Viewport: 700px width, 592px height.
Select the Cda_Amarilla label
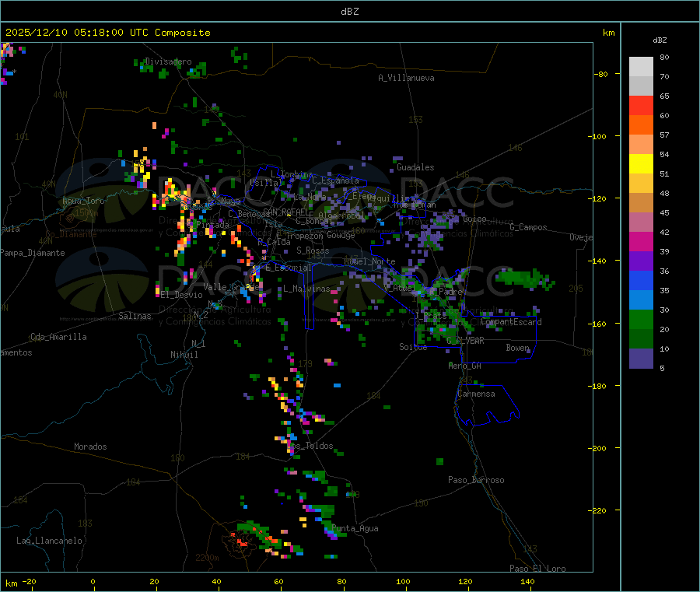click(x=58, y=337)
